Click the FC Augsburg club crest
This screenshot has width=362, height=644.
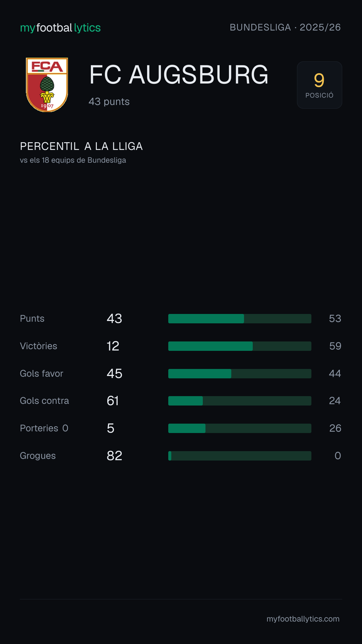pyautogui.click(x=47, y=85)
